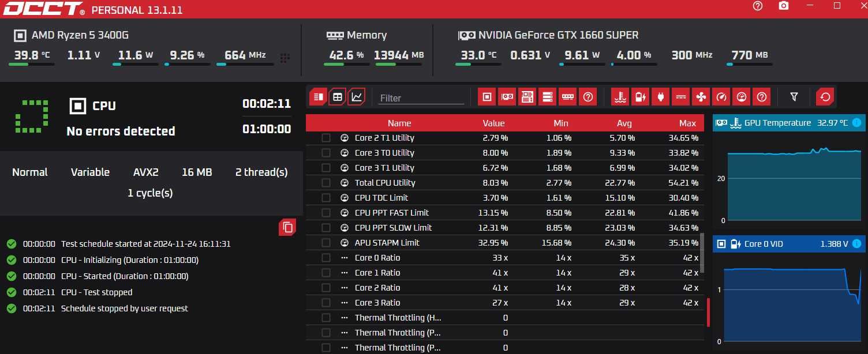Click the CPU temperature reading 39.8 °C
The height and width of the screenshot is (354, 868).
(32, 55)
